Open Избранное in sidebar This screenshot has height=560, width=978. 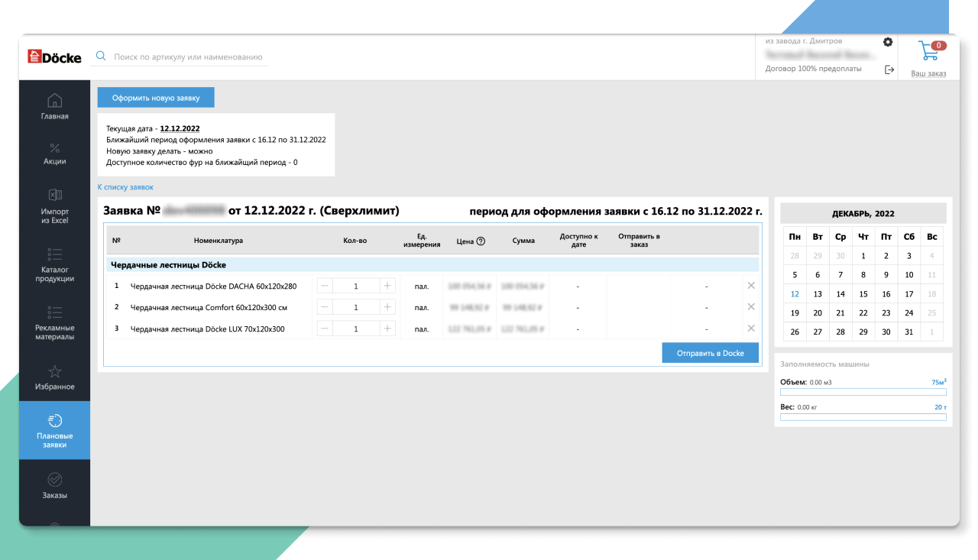click(x=55, y=377)
